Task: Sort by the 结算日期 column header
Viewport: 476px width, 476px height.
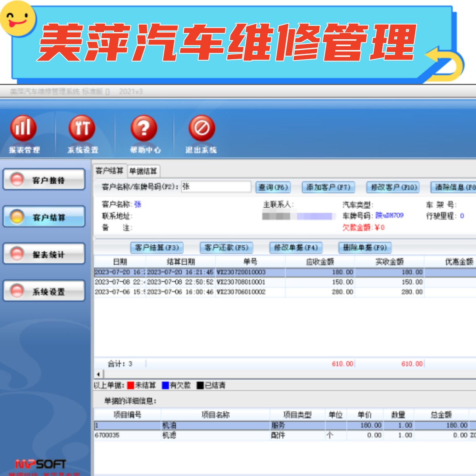Action: click(x=181, y=262)
